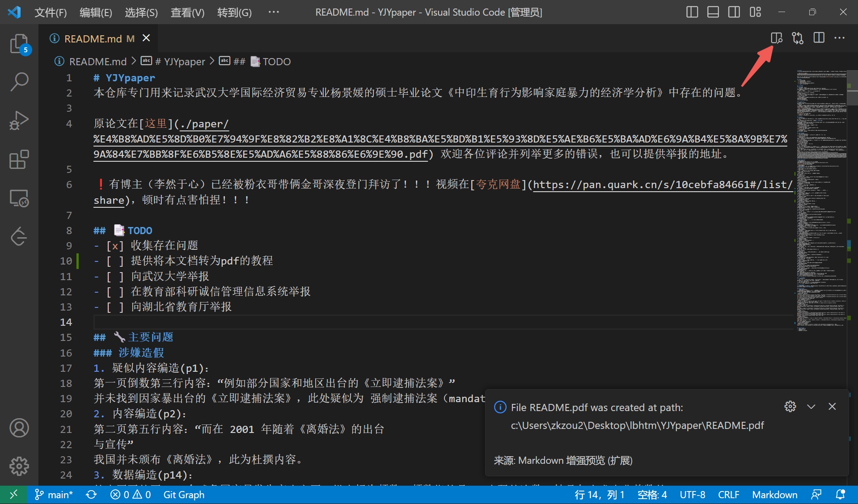Open feedback/account icon in status bar
Viewport: 858px width, 504px height.
[x=816, y=495]
